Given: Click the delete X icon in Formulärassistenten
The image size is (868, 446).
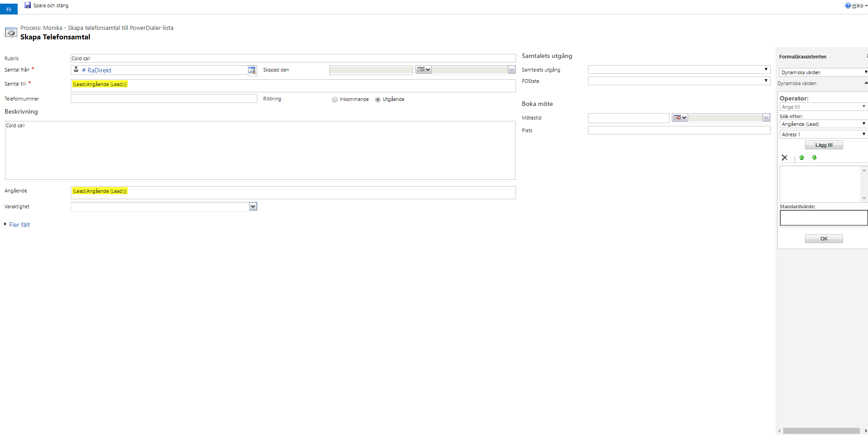Looking at the screenshot, I should point(785,158).
